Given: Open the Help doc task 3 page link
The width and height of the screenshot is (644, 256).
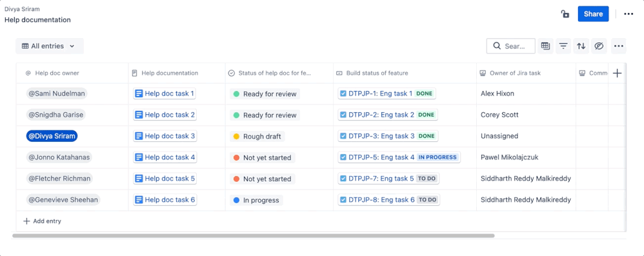Looking at the screenshot, I should pyautogui.click(x=165, y=136).
